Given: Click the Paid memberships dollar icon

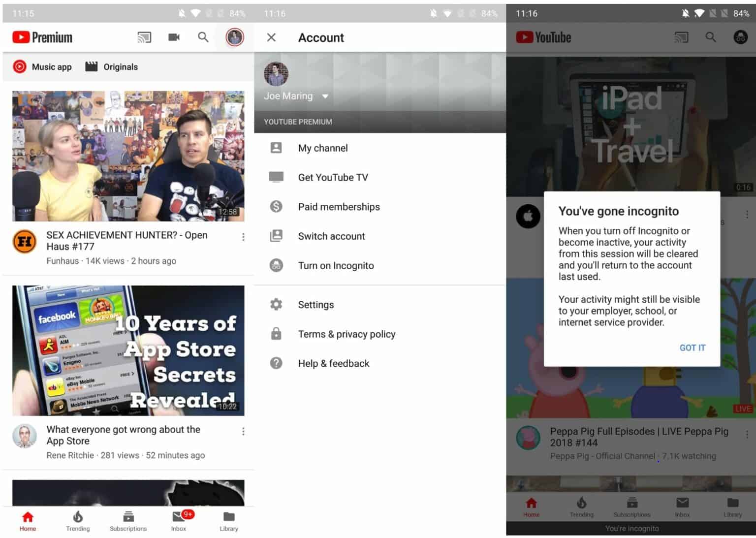Looking at the screenshot, I should click(276, 206).
